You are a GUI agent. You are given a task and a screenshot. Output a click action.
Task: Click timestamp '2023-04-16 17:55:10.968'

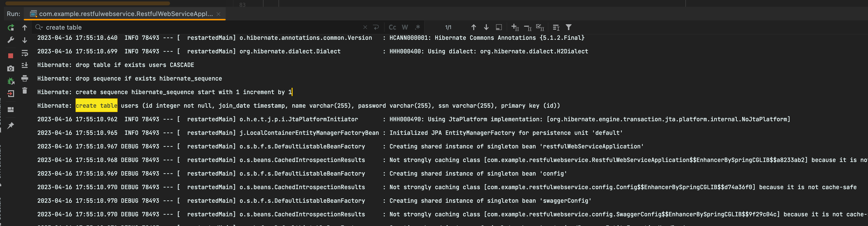pos(77,160)
